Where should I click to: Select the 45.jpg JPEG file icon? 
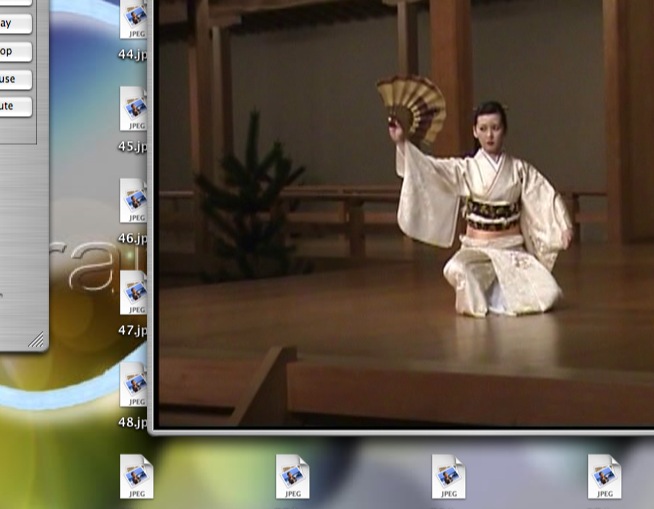tap(133, 108)
